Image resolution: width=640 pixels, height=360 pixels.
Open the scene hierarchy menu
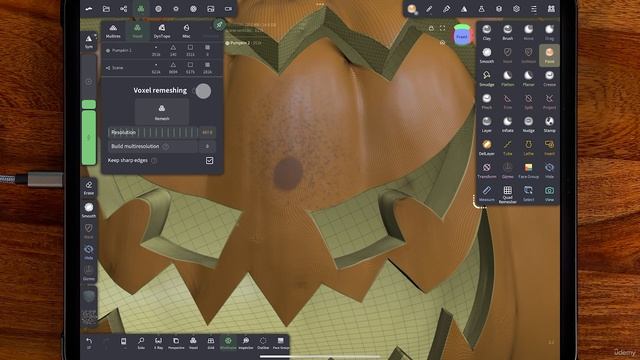click(123, 9)
